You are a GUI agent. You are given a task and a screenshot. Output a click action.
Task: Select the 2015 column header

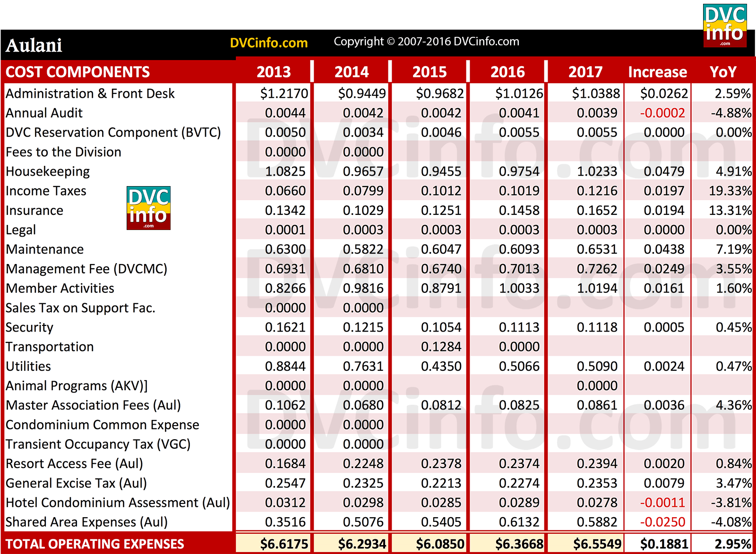pos(430,72)
